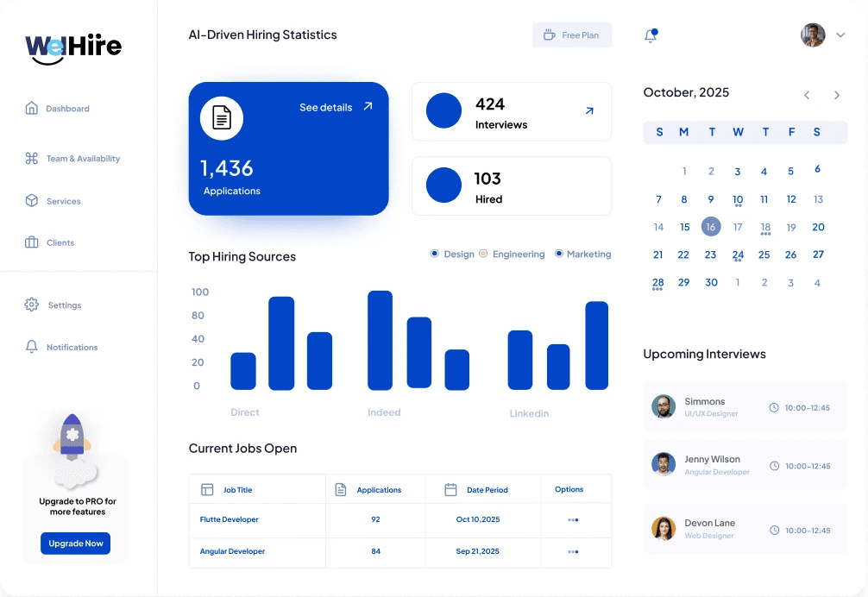
Task: Click the blue circle on Interviews card
Action: [443, 110]
